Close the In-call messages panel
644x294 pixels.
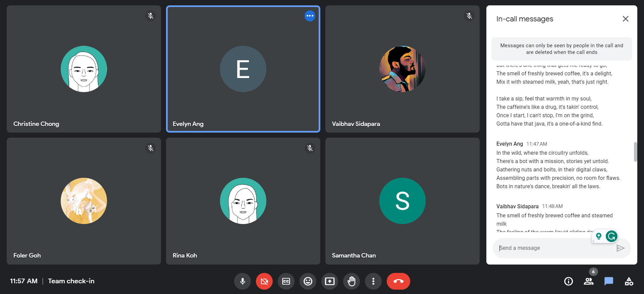pos(626,19)
